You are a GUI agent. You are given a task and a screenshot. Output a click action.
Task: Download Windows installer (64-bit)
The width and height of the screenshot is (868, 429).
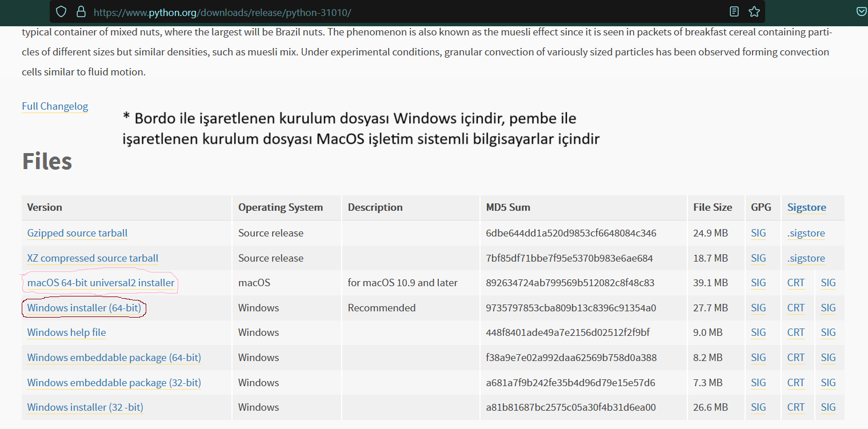pyautogui.click(x=84, y=308)
